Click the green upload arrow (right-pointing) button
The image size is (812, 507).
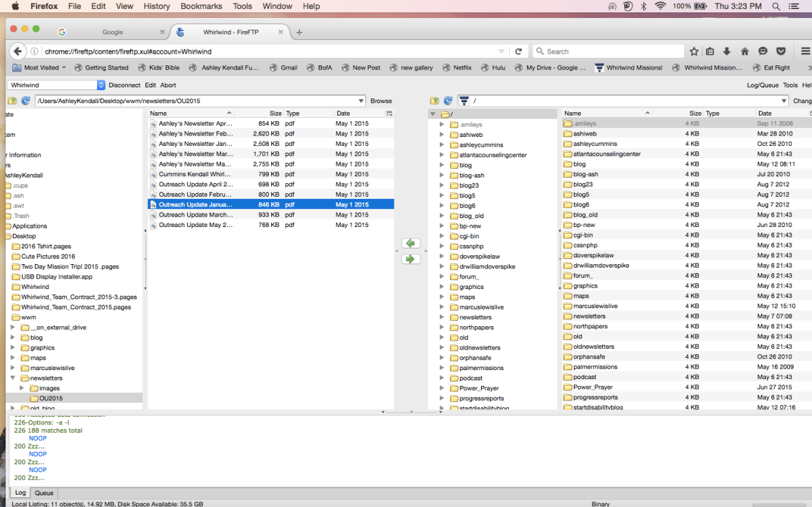[411, 259]
